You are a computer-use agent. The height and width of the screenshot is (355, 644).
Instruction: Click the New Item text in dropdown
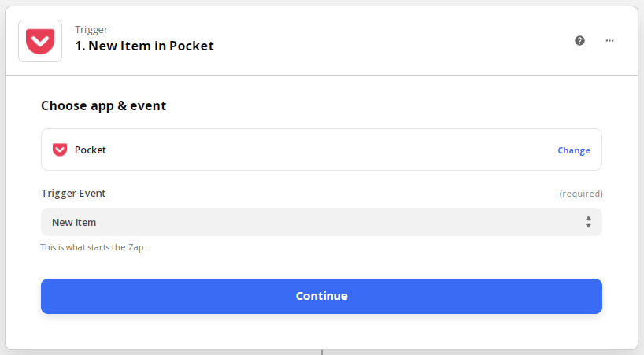[x=74, y=223]
